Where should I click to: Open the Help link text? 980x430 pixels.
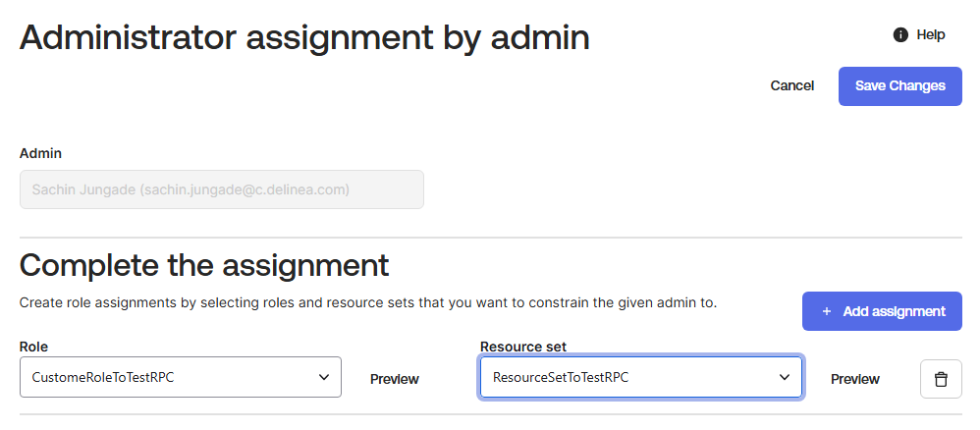pyautogui.click(x=931, y=35)
